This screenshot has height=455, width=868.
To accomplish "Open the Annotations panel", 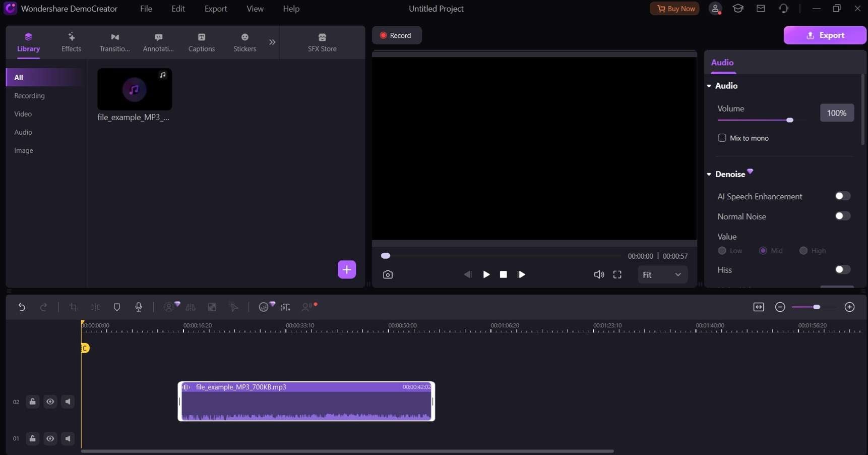I will click(158, 42).
